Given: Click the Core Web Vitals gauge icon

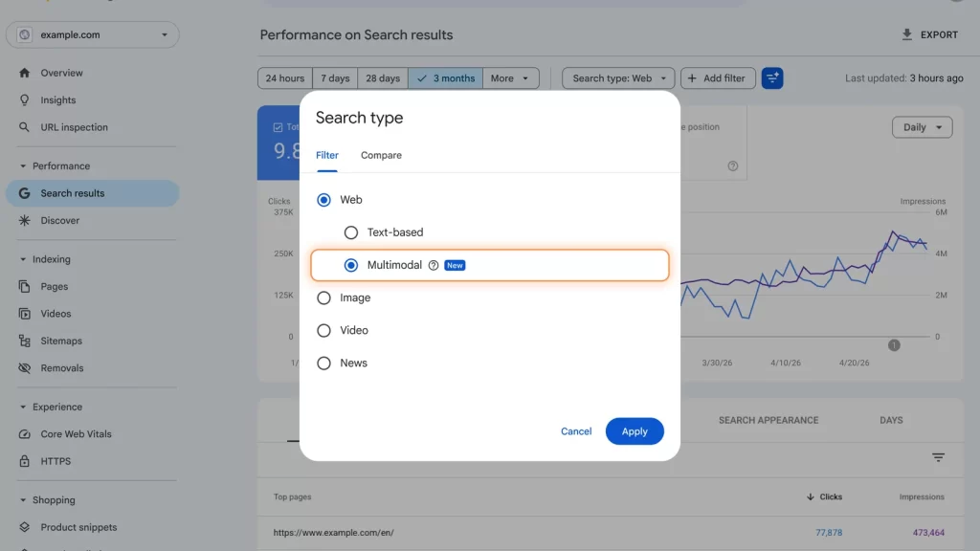Looking at the screenshot, I should [24, 434].
